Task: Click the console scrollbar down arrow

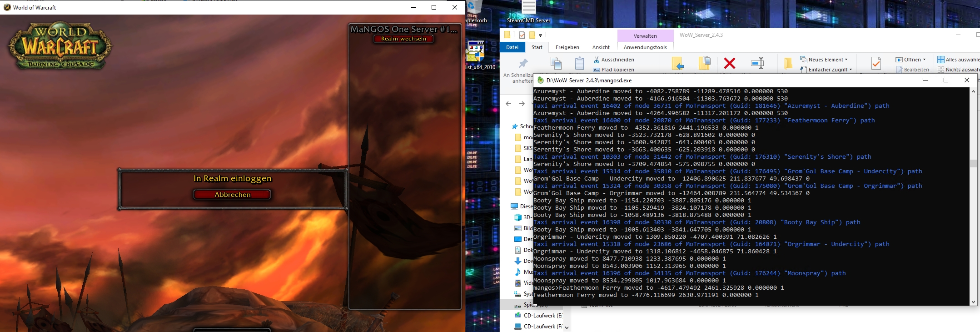Action: tap(973, 302)
